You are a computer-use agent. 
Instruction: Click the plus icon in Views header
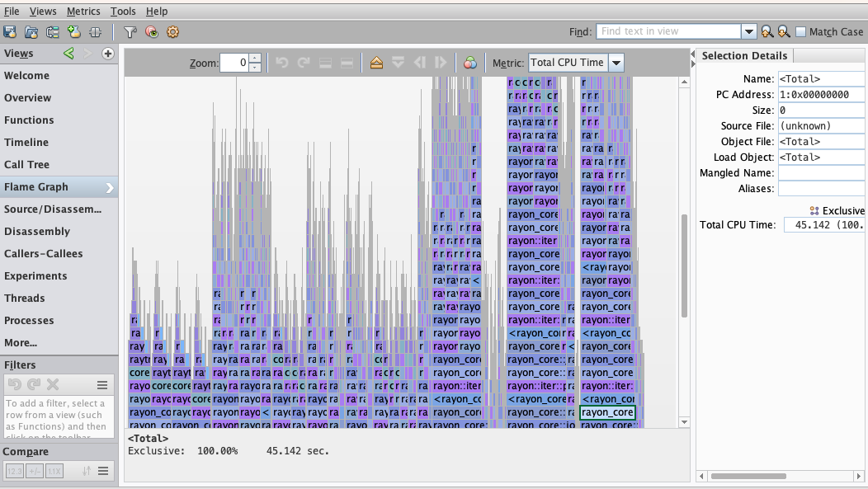point(107,54)
